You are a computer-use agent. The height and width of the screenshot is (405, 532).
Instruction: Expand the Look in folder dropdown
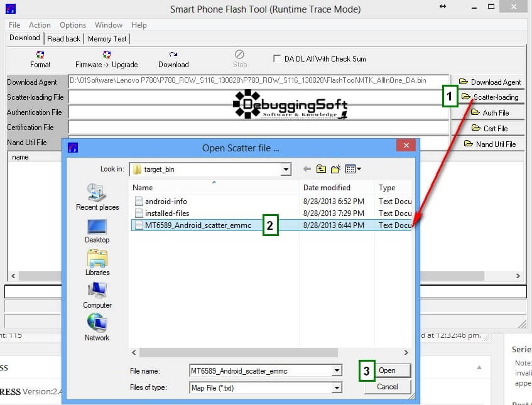[286, 170]
